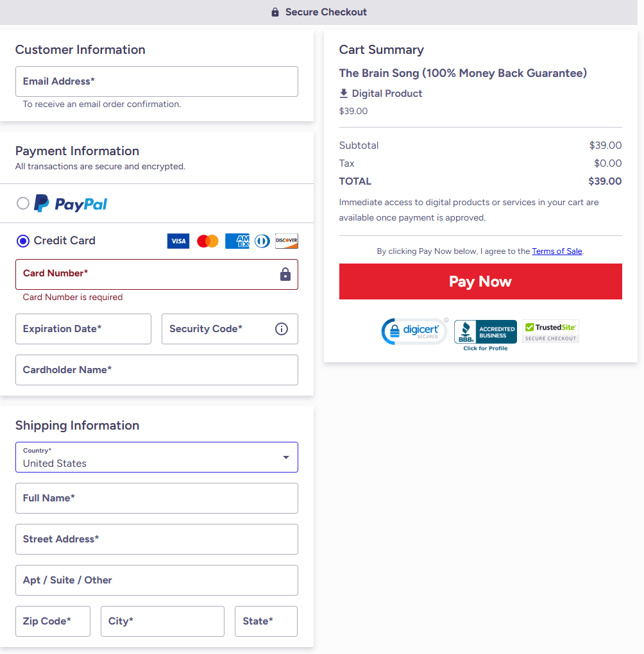Click the American Express icon
This screenshot has width=644, height=654.
pos(237,240)
